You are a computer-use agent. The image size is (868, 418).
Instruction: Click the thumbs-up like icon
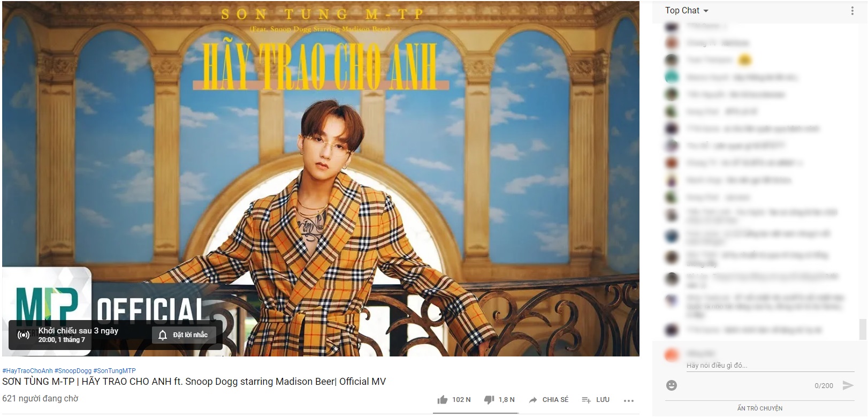pyautogui.click(x=442, y=400)
